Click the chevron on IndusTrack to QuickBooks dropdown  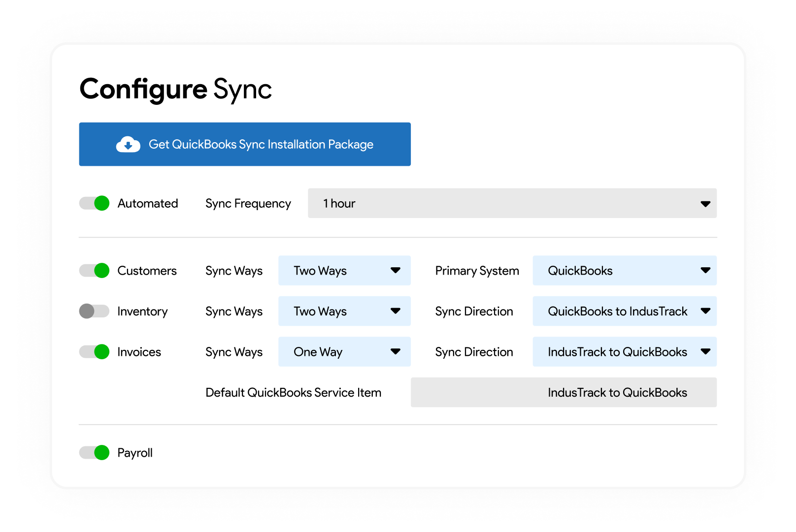click(706, 351)
